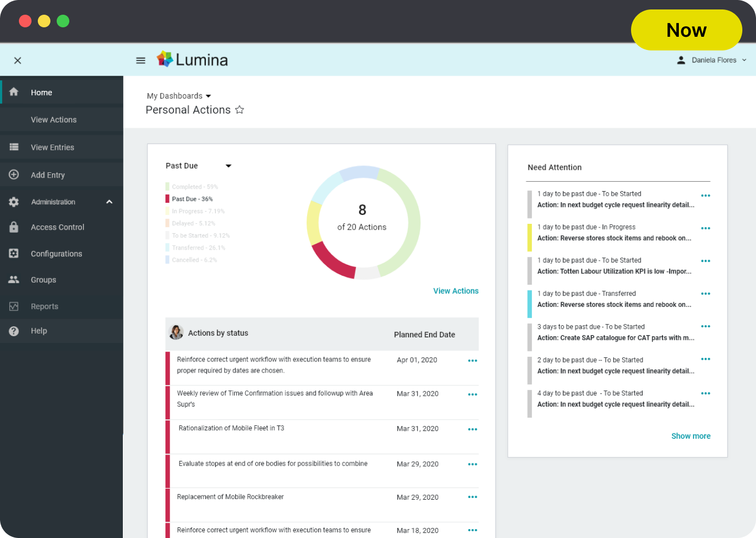Go to Home in the sidebar
Image resolution: width=756 pixels, height=538 pixels.
click(61, 92)
